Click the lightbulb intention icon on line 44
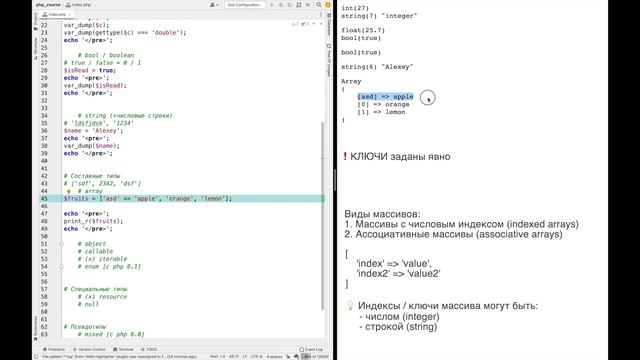 point(69,191)
